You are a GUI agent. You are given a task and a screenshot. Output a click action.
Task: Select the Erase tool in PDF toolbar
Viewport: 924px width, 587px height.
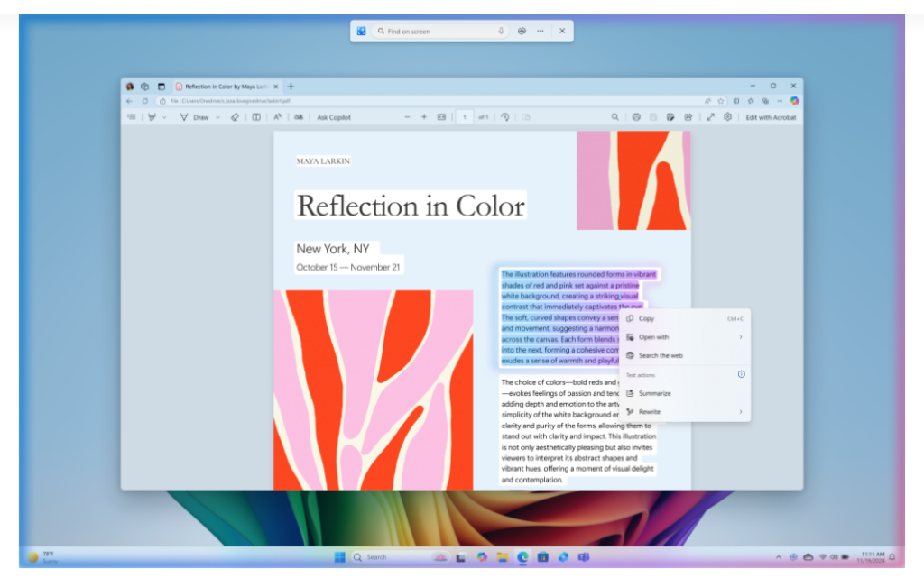(x=235, y=117)
